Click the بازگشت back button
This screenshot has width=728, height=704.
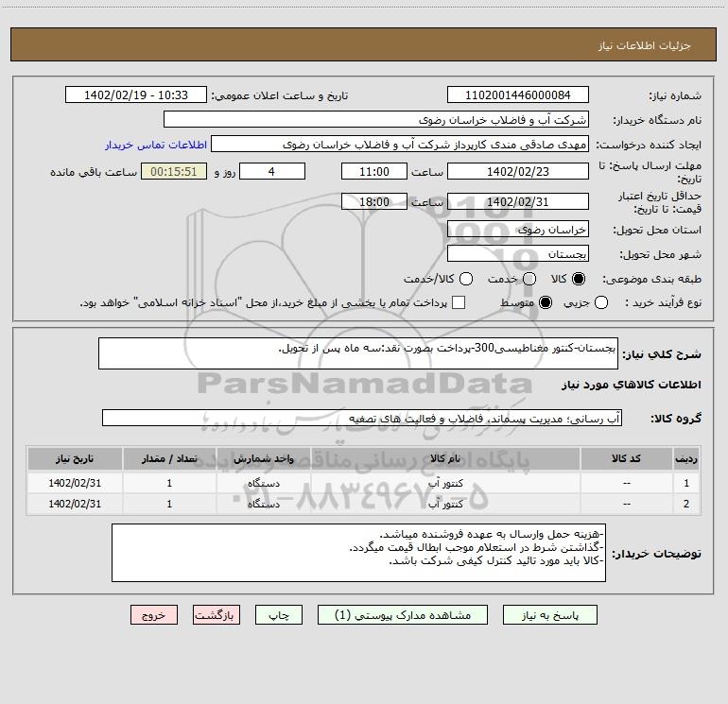pyautogui.click(x=217, y=615)
